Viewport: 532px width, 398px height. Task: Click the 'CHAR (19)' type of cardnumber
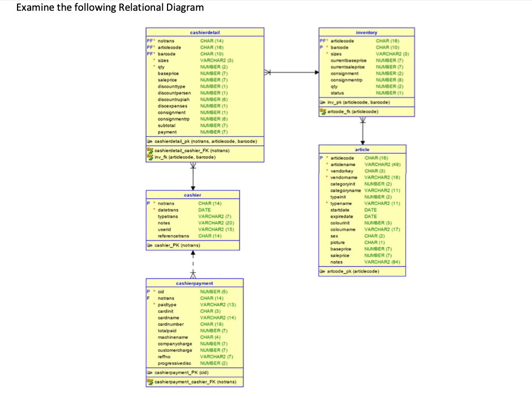point(211,325)
